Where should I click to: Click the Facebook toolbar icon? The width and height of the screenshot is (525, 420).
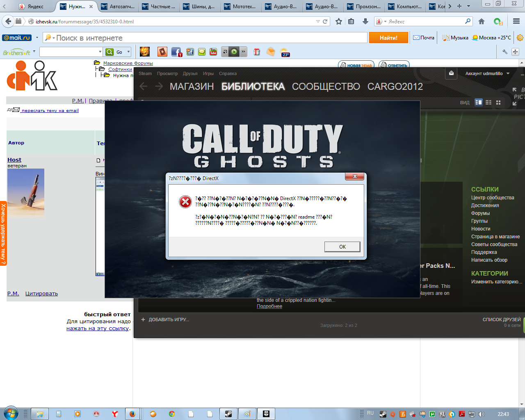[176, 52]
